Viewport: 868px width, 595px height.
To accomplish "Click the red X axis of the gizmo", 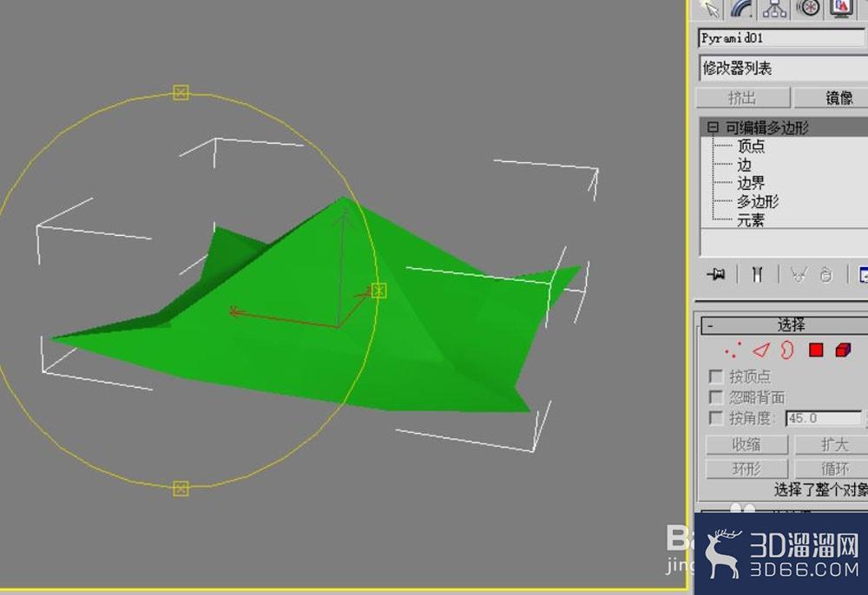I will (x=285, y=320).
